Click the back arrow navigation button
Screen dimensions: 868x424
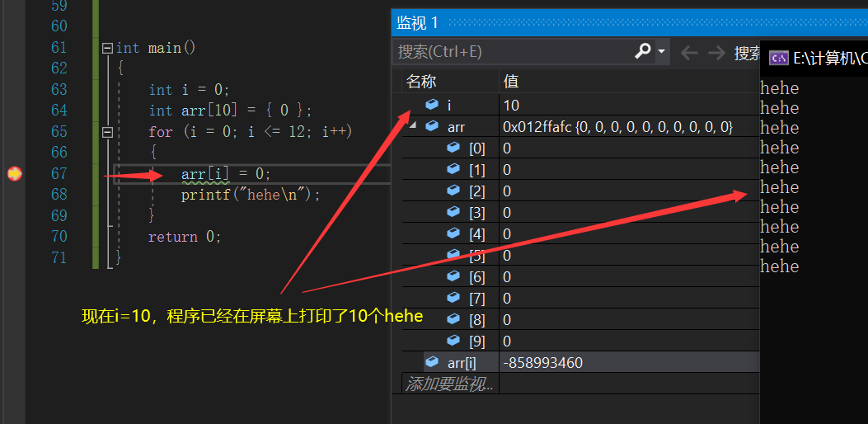tap(689, 53)
